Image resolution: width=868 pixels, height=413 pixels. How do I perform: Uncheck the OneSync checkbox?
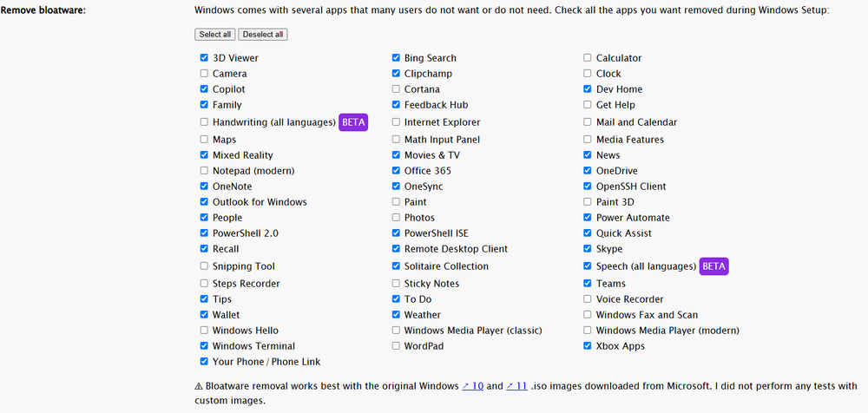pos(396,186)
